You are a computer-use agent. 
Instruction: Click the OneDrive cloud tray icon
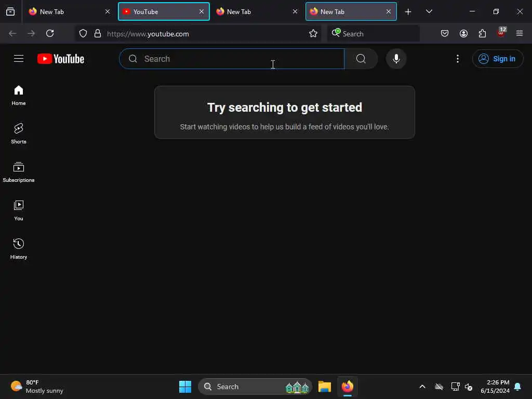[439, 387]
